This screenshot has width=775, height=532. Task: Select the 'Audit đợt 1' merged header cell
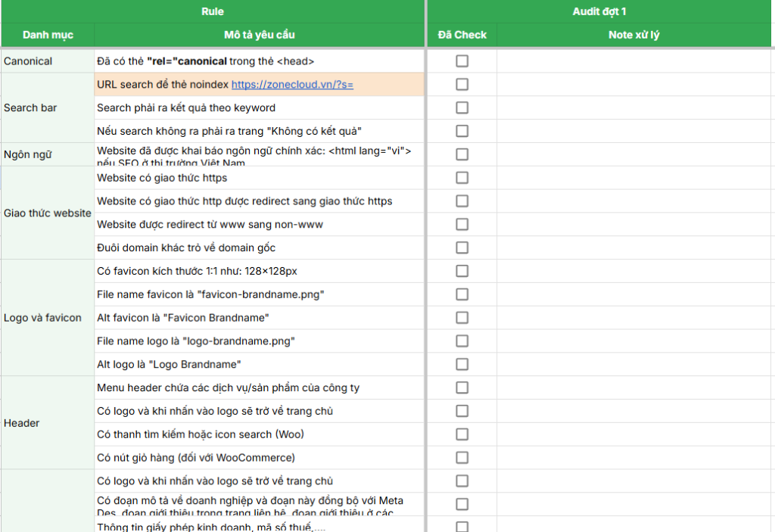point(599,11)
